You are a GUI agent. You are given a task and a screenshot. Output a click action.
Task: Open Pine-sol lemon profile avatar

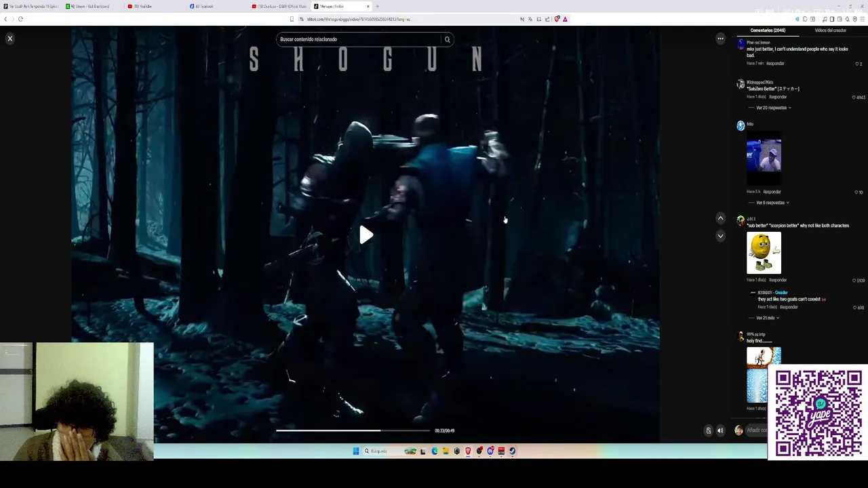pyautogui.click(x=741, y=44)
